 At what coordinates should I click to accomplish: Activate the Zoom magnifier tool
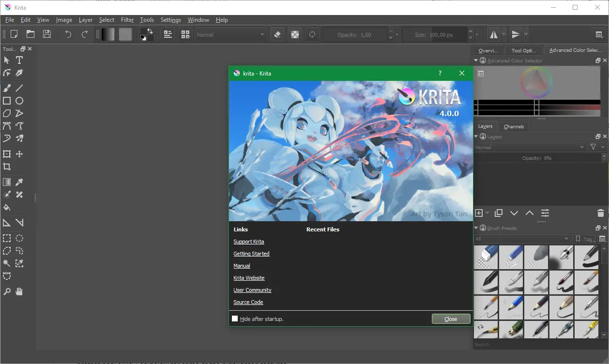click(7, 291)
